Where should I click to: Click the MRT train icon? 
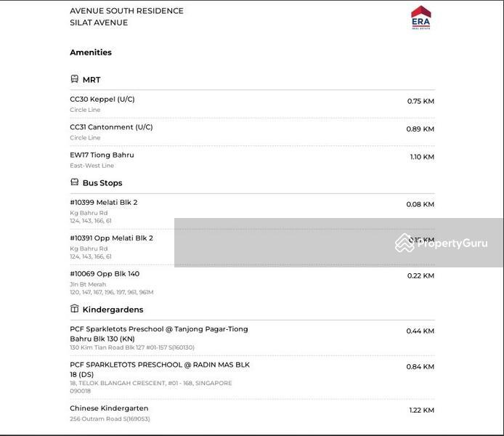tap(74, 79)
